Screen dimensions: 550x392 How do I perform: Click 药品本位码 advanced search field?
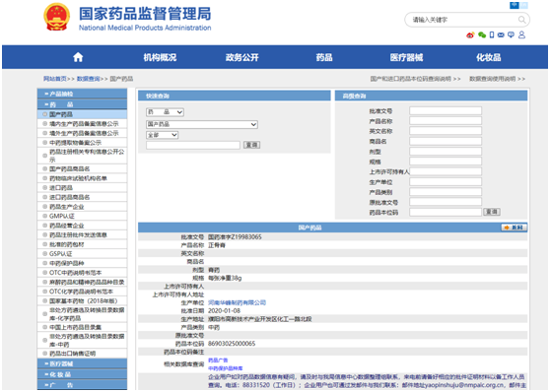[x=446, y=213]
